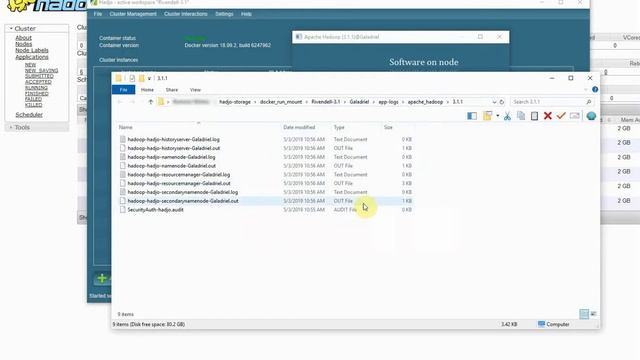Screen dimensions: 640x360
Task: Open address bar history dropdown chevron
Action: coord(494,102)
